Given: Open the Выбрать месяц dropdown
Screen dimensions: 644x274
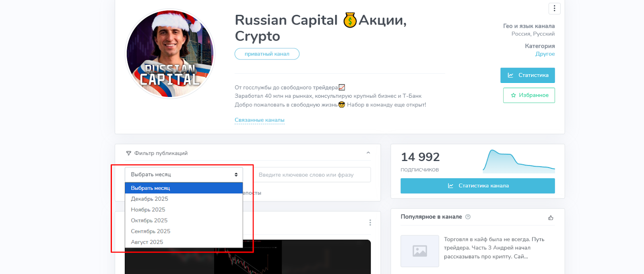Looking at the screenshot, I should [x=184, y=175].
